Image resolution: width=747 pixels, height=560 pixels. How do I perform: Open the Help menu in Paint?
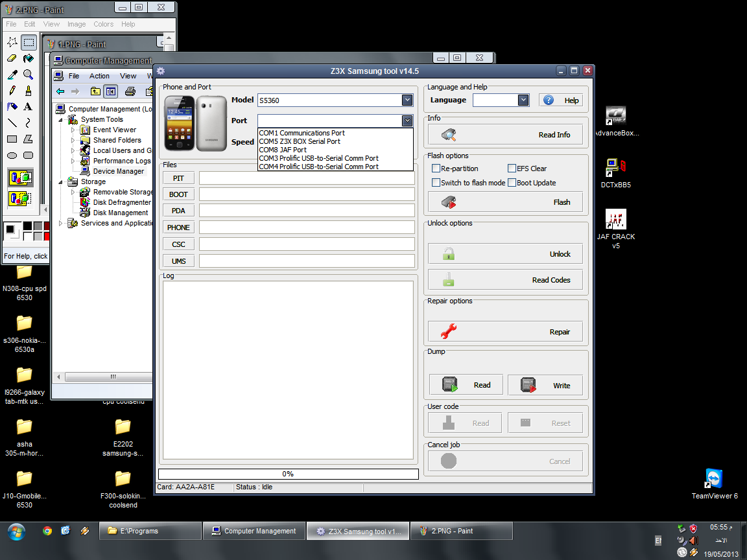(128, 24)
